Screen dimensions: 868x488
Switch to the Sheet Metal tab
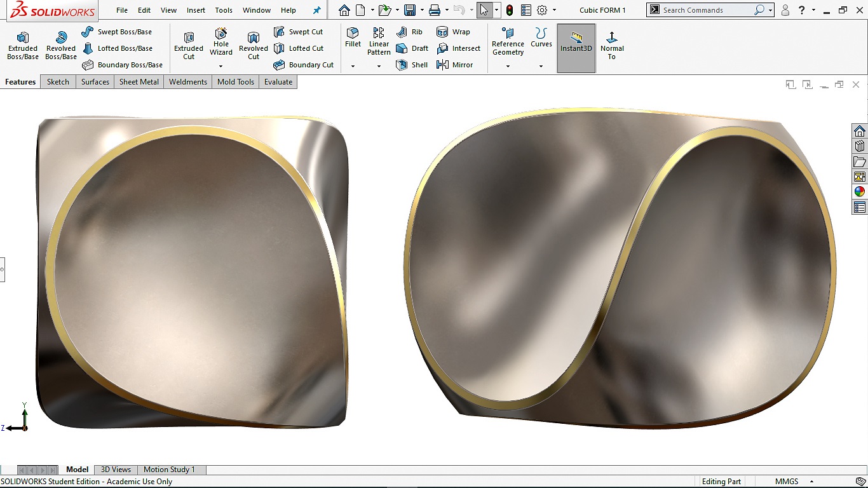pos(139,82)
